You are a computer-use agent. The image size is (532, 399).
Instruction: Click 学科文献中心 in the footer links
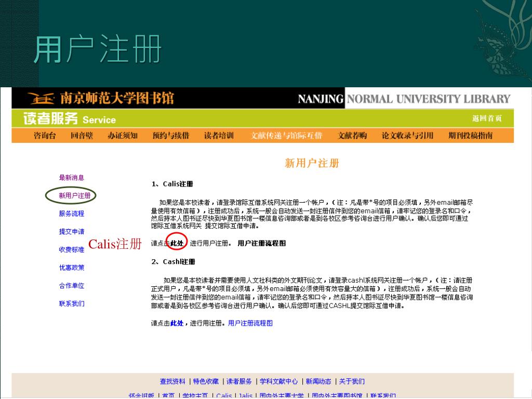(279, 381)
